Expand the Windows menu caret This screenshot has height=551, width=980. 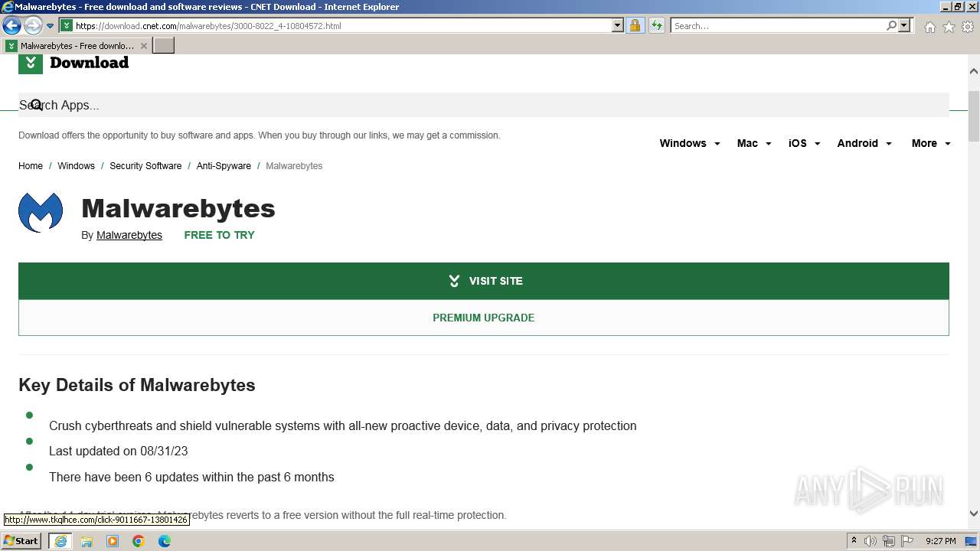(717, 144)
